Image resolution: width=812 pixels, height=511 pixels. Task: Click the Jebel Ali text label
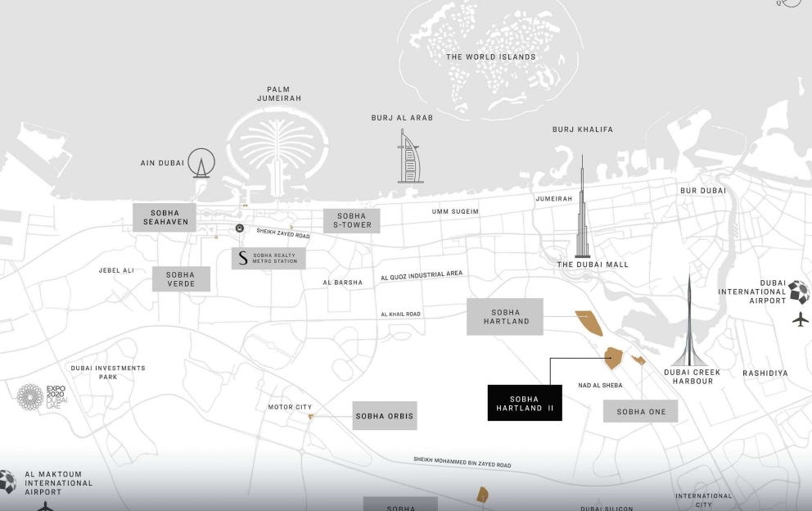pos(116,270)
